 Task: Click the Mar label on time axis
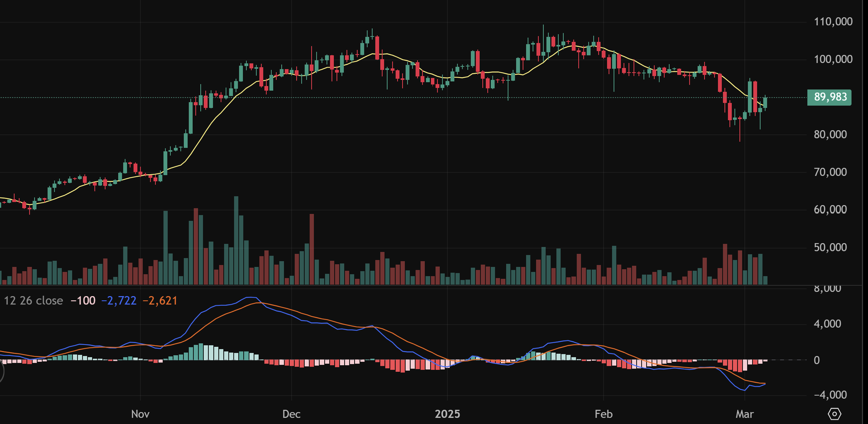pyautogui.click(x=744, y=414)
